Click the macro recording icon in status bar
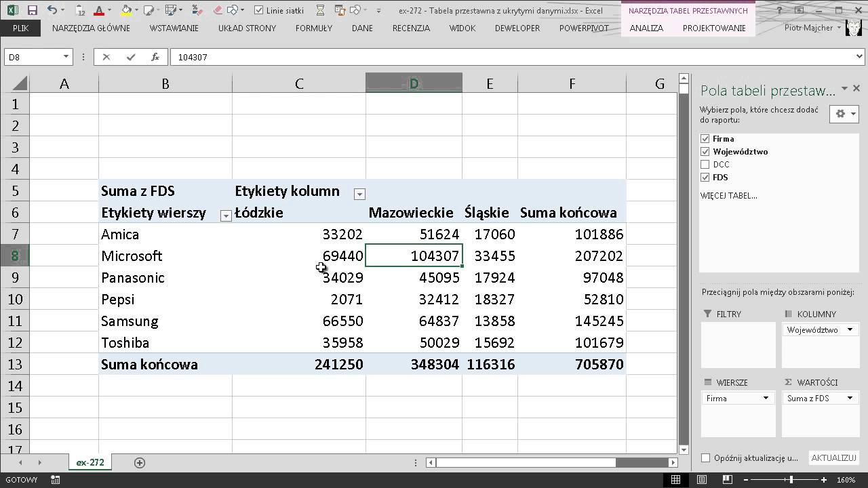Viewport: 868px width, 488px height. [56, 480]
